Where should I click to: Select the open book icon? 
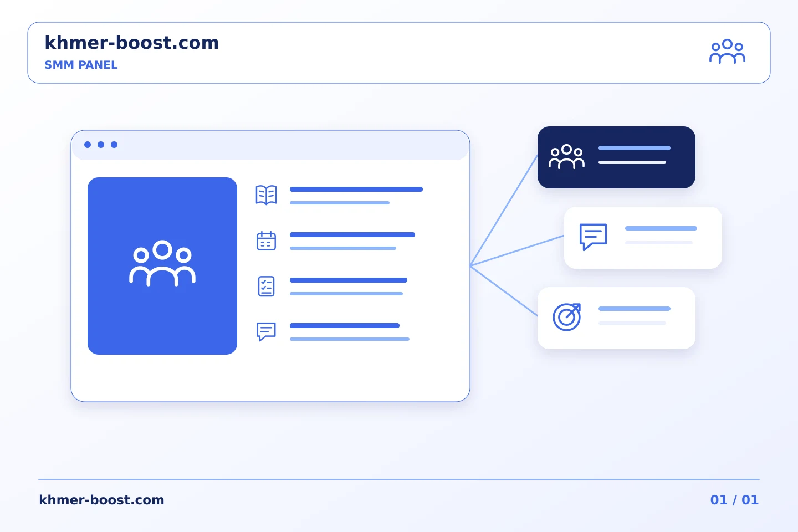click(x=266, y=195)
